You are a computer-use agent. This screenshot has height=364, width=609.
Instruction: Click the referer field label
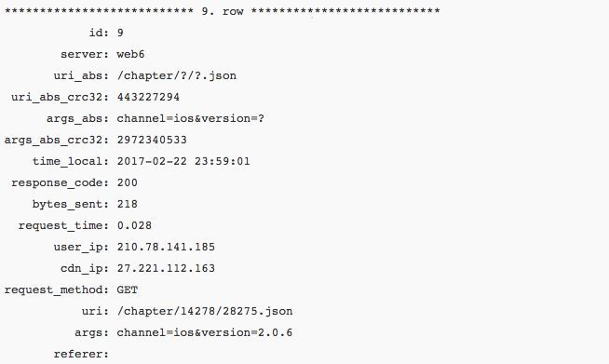pos(82,354)
